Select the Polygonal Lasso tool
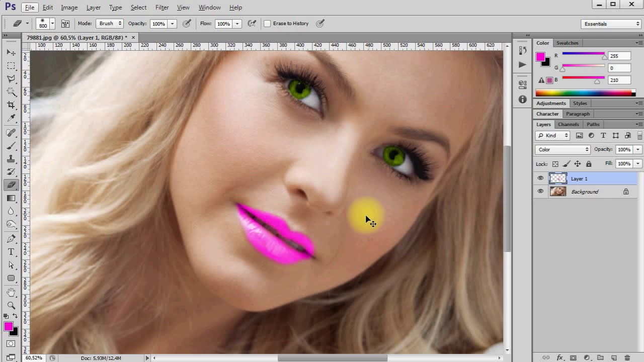This screenshot has width=644, height=362. click(x=11, y=79)
